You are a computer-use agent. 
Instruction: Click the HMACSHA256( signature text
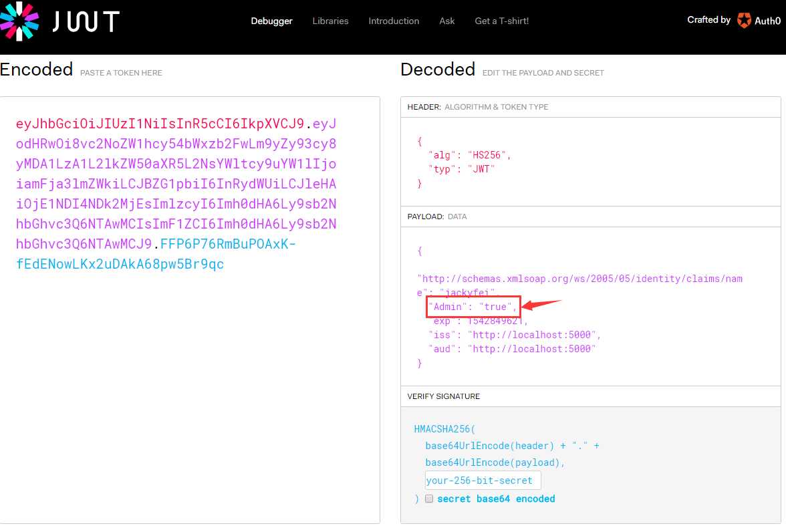pos(444,428)
